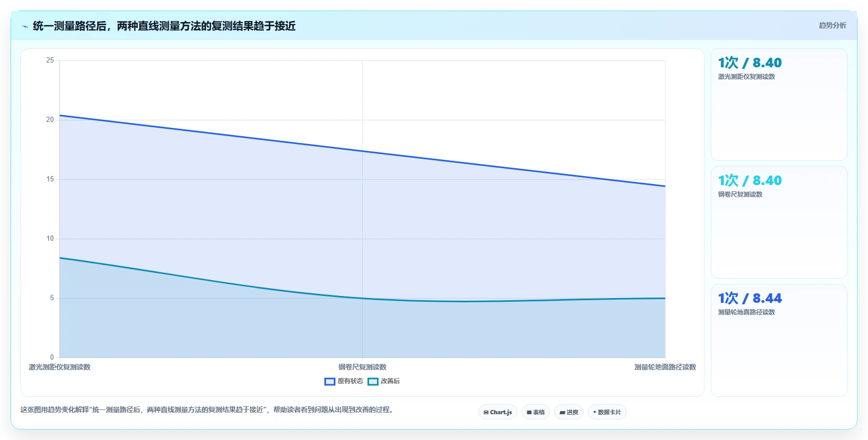Click the teal 改善后 legend swatch
Viewport: 868px width, 440px height.
[x=373, y=382]
